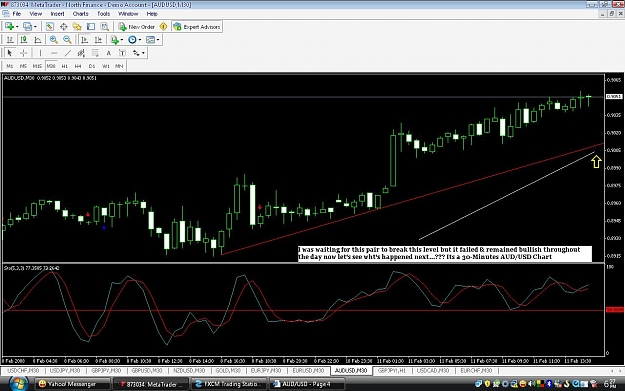Switch timeframe to M1
Viewport: 625px width, 391px height.
point(10,66)
